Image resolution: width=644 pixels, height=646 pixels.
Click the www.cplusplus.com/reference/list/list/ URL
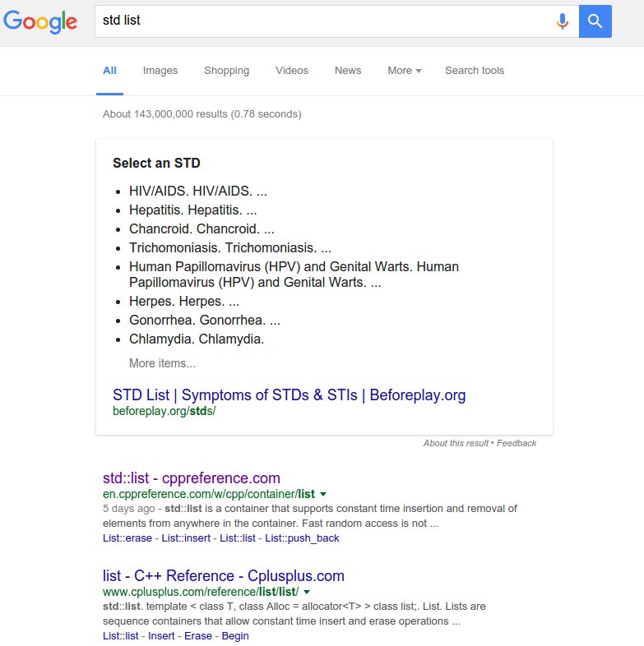[x=201, y=592]
